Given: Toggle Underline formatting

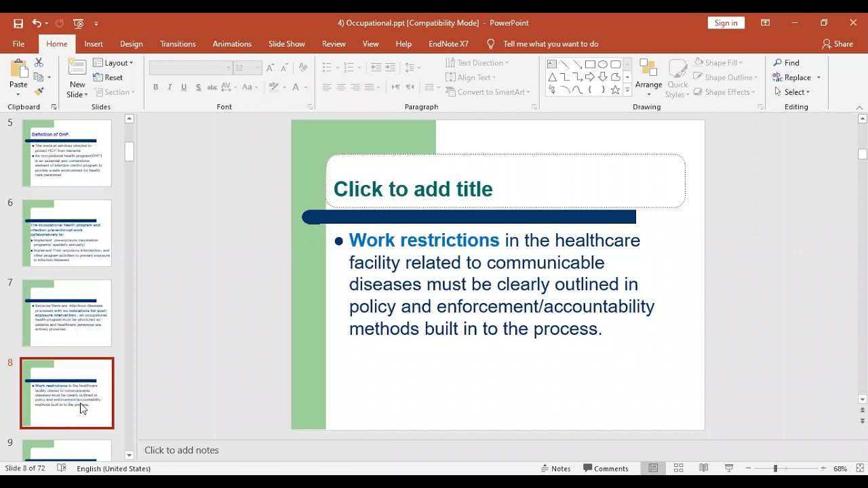Looking at the screenshot, I should point(184,87).
